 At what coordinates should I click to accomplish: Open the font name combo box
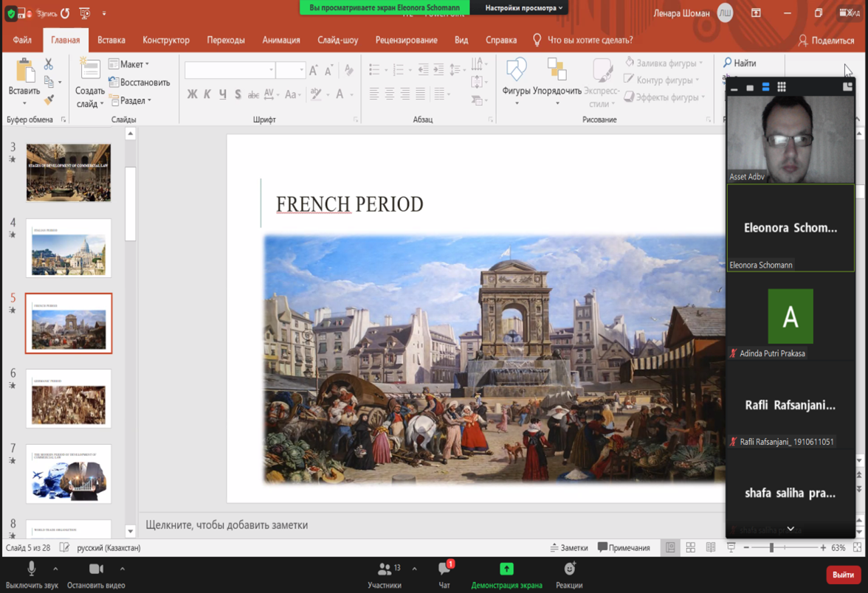pyautogui.click(x=230, y=69)
